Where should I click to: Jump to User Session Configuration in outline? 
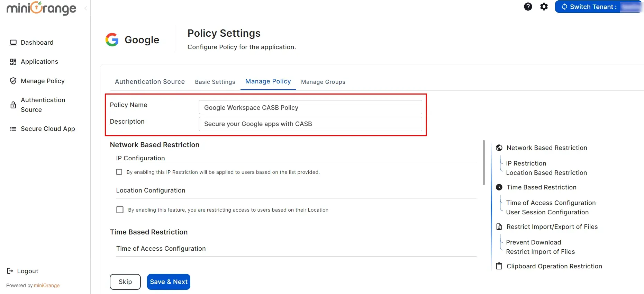(547, 212)
